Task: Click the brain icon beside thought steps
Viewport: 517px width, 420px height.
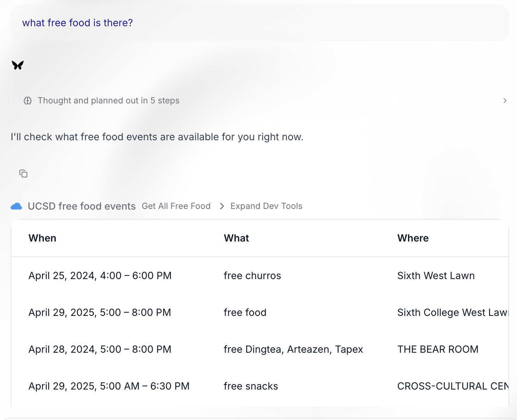Action: 28,101
